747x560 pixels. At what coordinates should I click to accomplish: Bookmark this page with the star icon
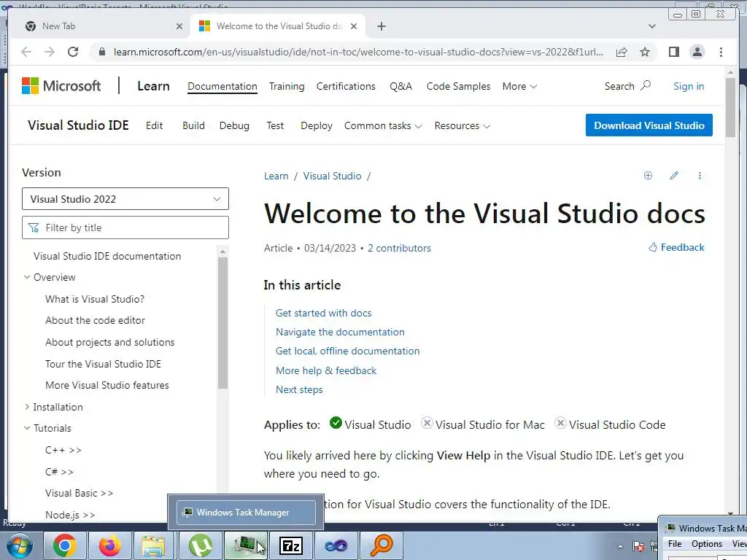(x=645, y=52)
